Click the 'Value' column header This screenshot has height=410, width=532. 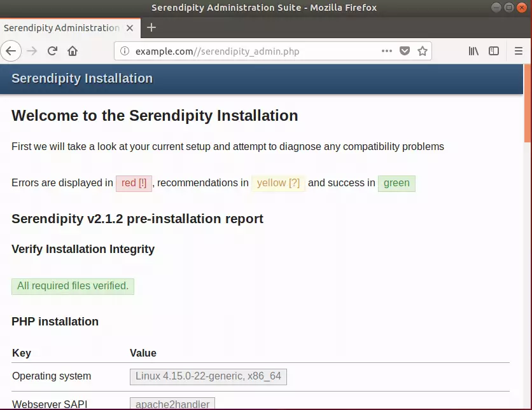(x=143, y=353)
